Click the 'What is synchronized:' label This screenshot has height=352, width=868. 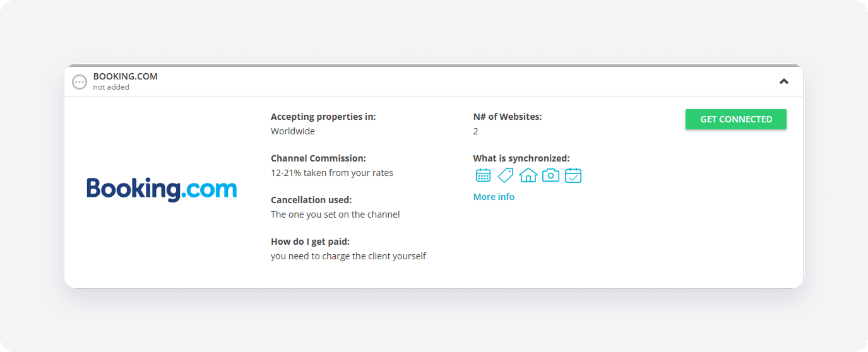521,158
